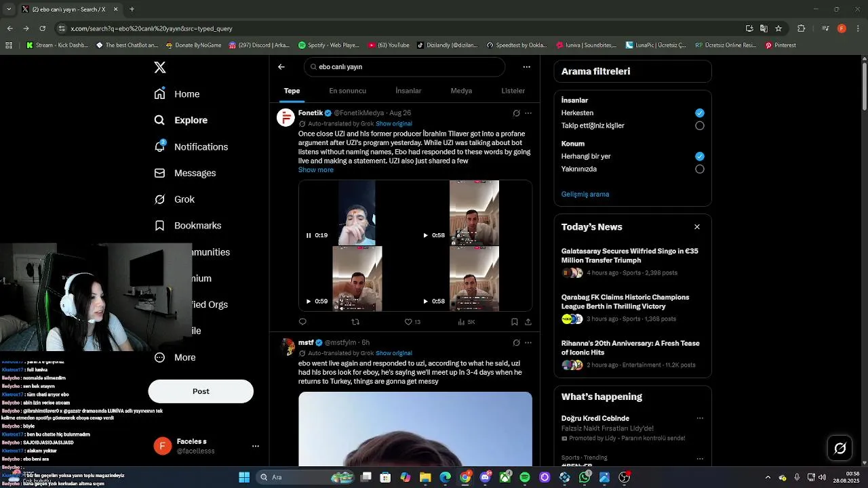
Task: Reload the page in the browser
Action: [x=42, y=28]
